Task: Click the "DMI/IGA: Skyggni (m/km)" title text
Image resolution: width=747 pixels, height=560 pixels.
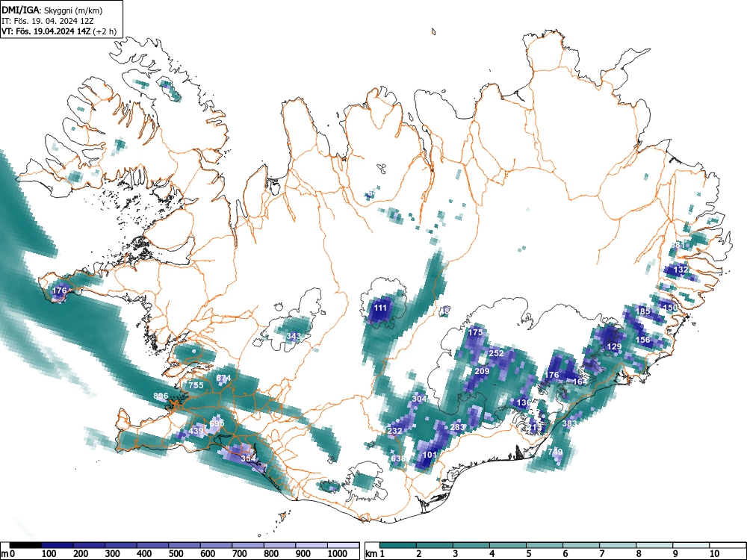Action: click(52, 10)
